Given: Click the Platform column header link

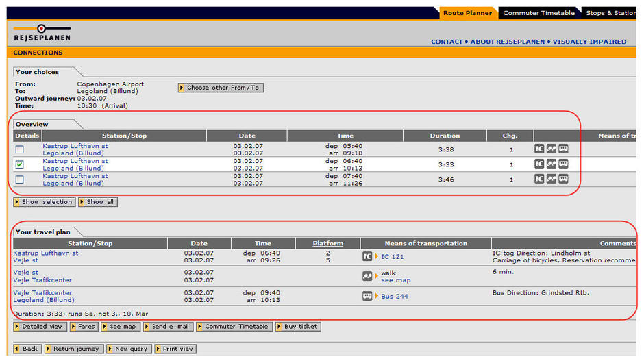Looking at the screenshot, I should pos(327,243).
